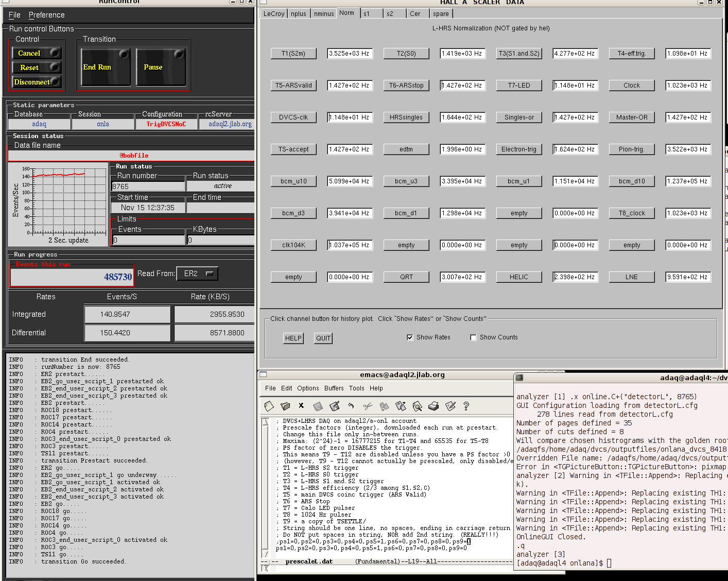
Task: Click the Reset control button
Action: pos(37,67)
